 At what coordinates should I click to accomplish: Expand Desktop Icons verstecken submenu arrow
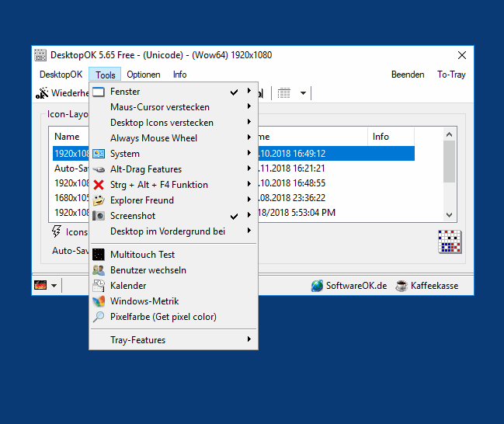pos(249,122)
